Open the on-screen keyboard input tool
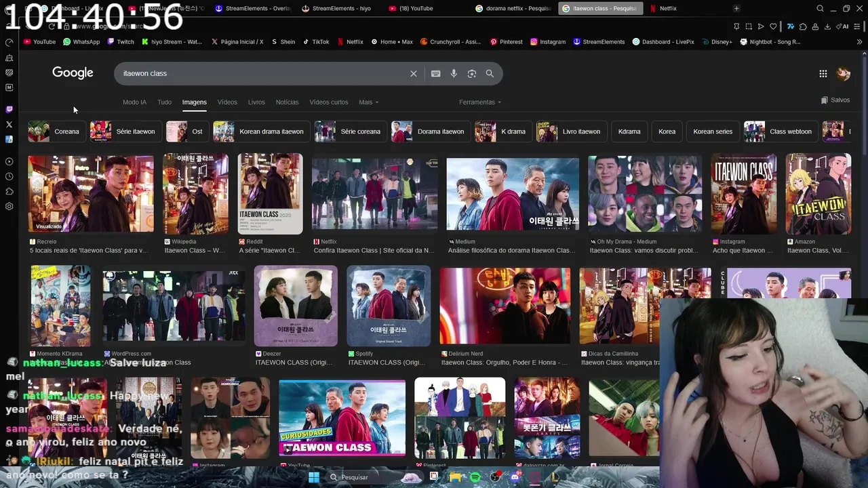 pyautogui.click(x=435, y=73)
